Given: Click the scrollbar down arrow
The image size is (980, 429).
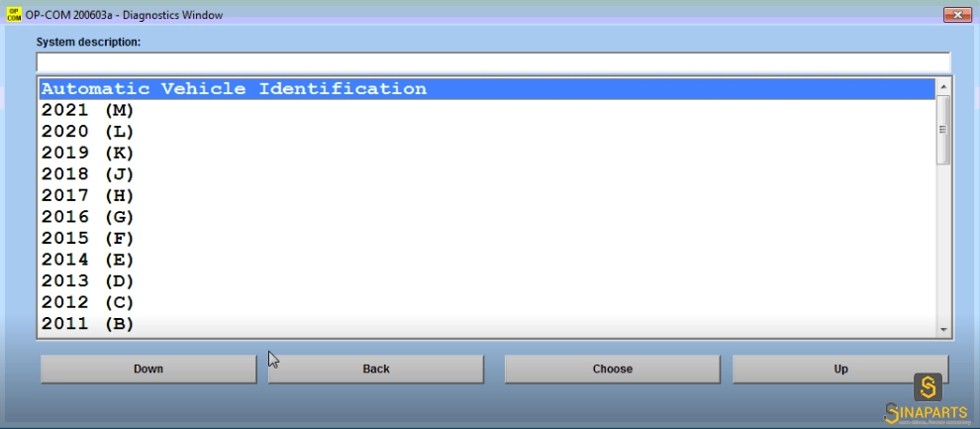Looking at the screenshot, I should pos(943,330).
